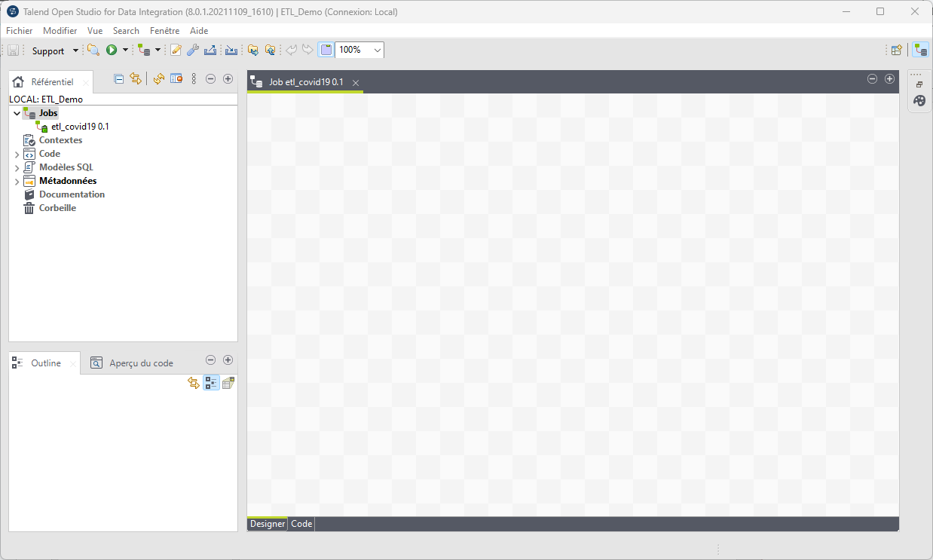Open the dropdown arrow beside create job icon

[158, 50]
